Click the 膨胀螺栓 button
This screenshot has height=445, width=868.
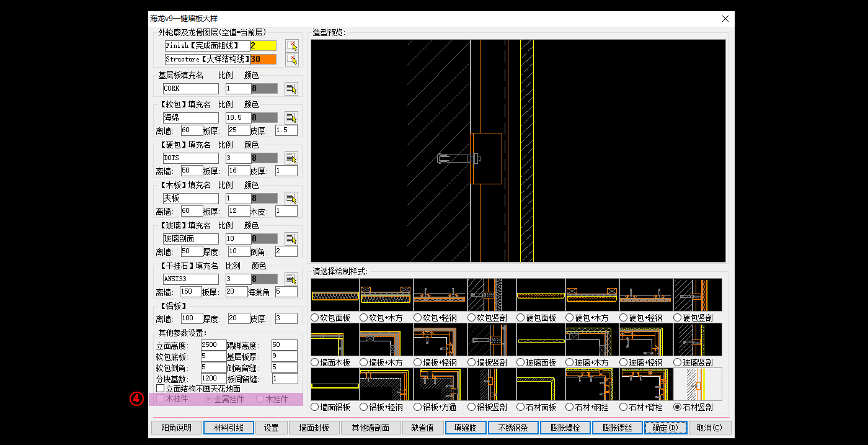pyautogui.click(x=564, y=428)
